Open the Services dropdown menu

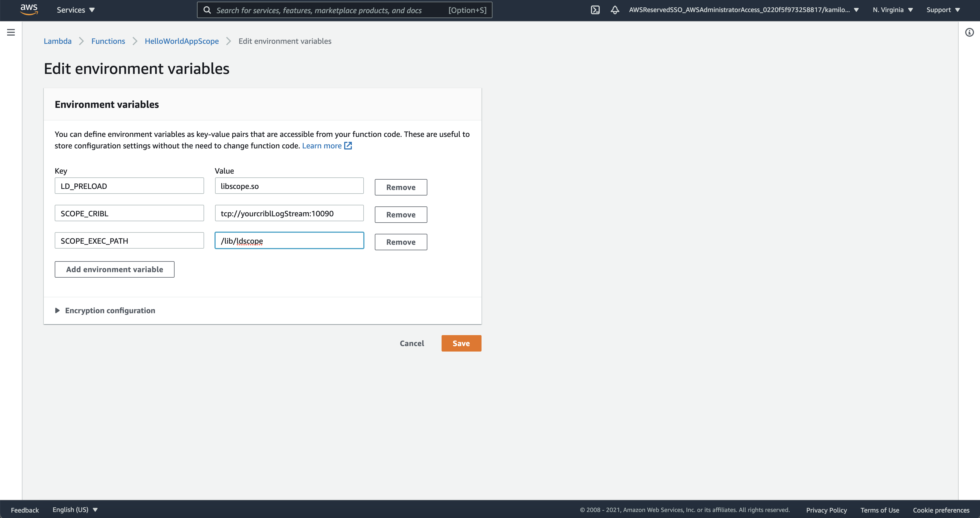click(x=75, y=10)
